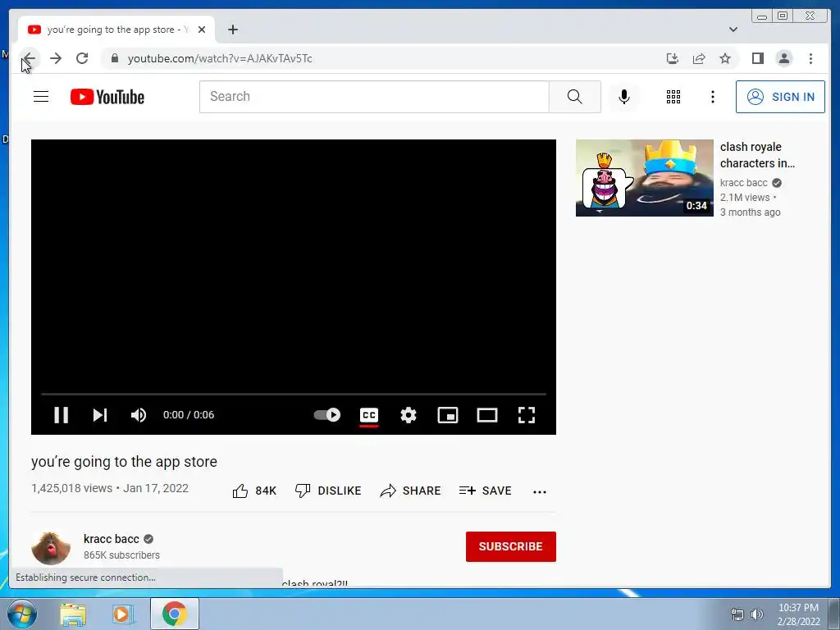Open kracc bacc channel avatar

pos(51,547)
